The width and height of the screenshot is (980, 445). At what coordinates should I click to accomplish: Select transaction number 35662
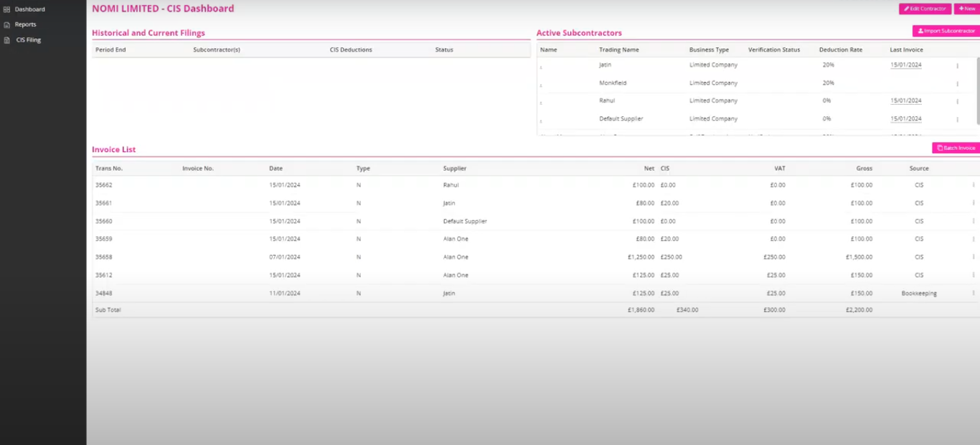coord(104,185)
